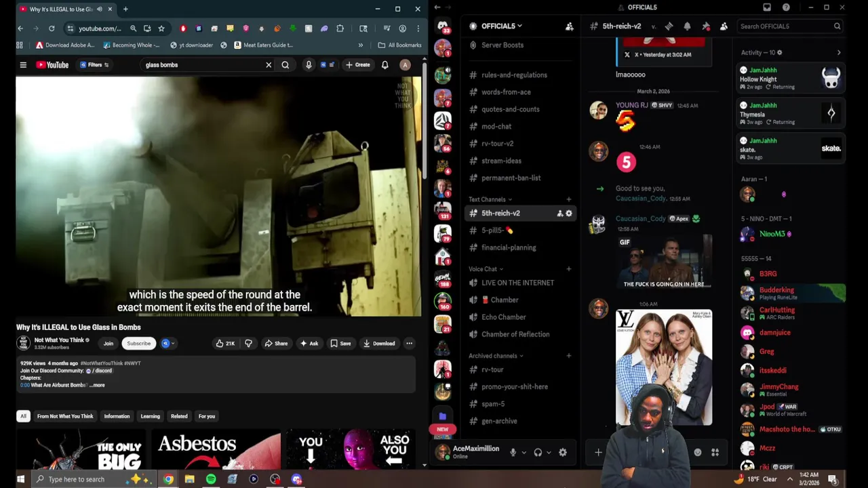Mute the Chrome tab via speaker icon
Image resolution: width=868 pixels, height=488 pixels.
pos(100,9)
